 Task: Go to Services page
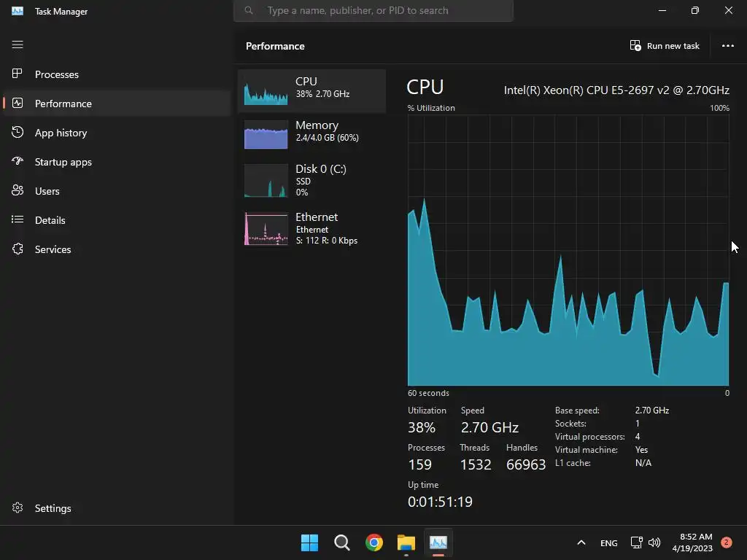point(53,249)
